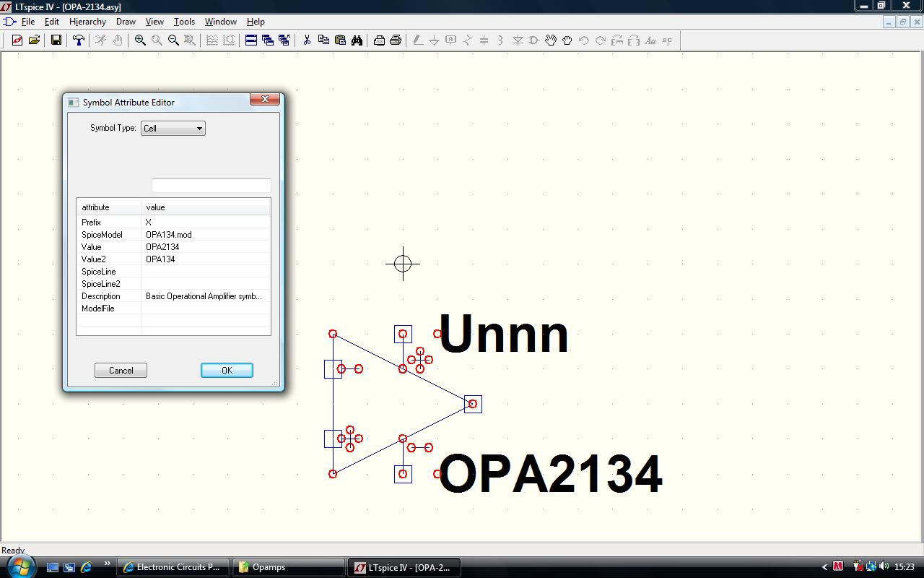924x578 pixels.
Task: Open the Help menu
Action: pyautogui.click(x=256, y=22)
